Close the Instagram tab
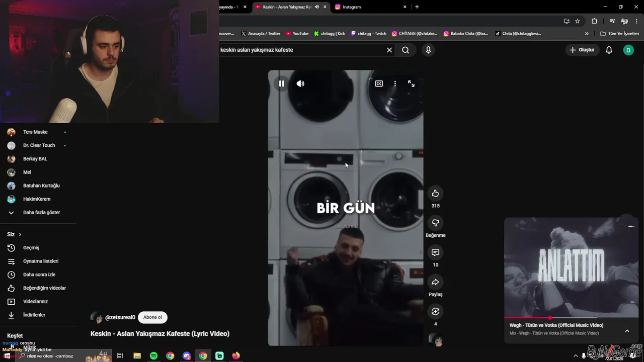Image resolution: width=644 pixels, height=362 pixels. pyautogui.click(x=405, y=7)
